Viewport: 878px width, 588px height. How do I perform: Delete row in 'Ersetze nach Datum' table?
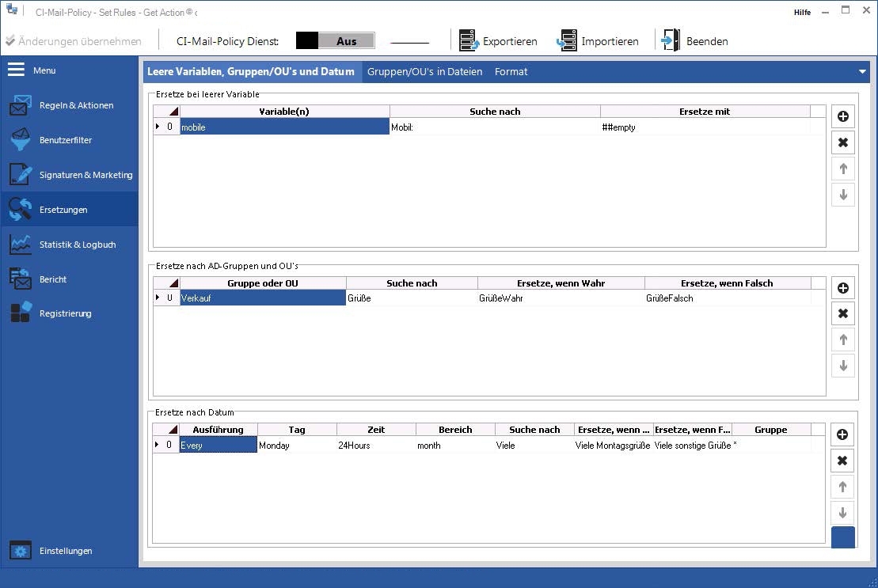tap(842, 461)
